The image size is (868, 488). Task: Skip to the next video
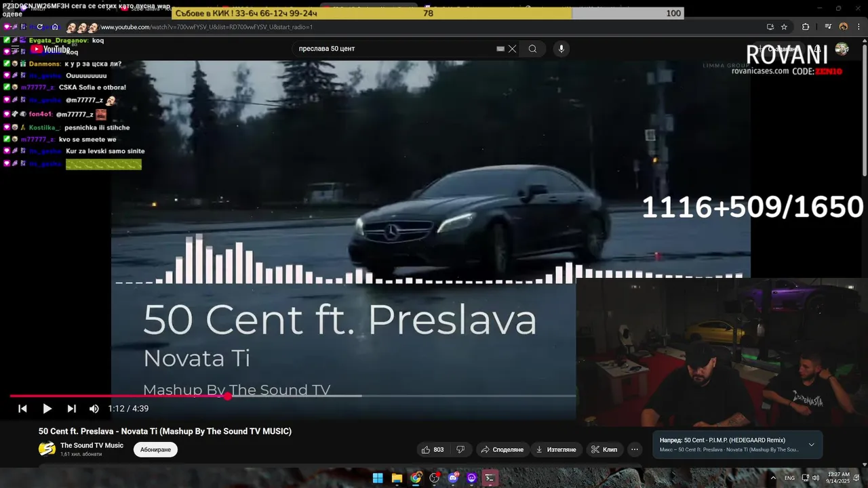pyautogui.click(x=71, y=409)
